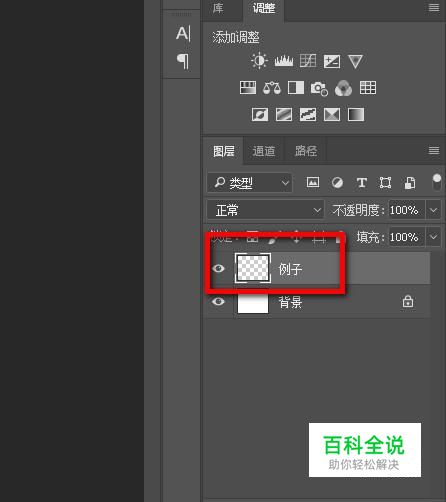
Task: Add a Threshold adjustment
Action: (308, 115)
